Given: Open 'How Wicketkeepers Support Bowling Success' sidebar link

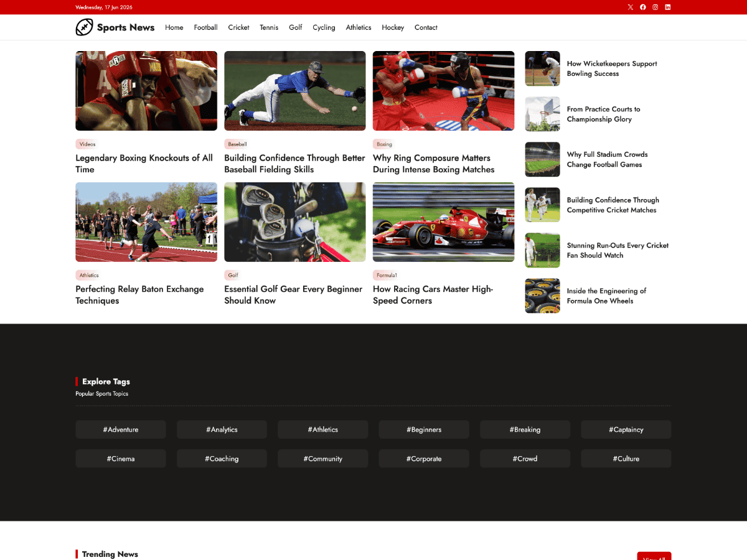Looking at the screenshot, I should click(612, 68).
